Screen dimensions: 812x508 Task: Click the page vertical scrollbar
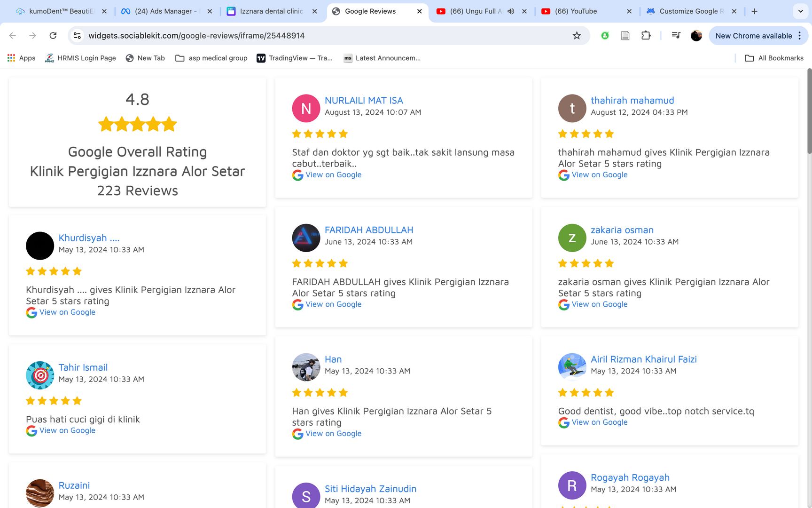(809, 111)
